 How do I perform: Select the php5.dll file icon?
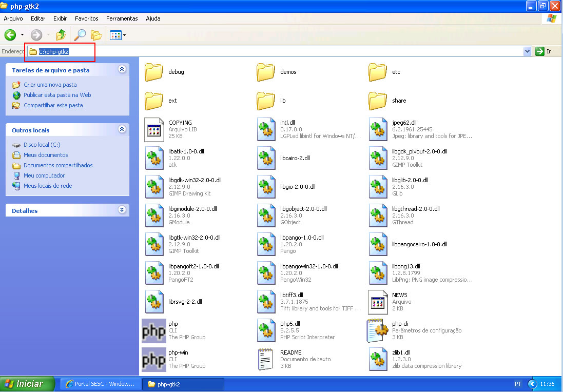266,330
